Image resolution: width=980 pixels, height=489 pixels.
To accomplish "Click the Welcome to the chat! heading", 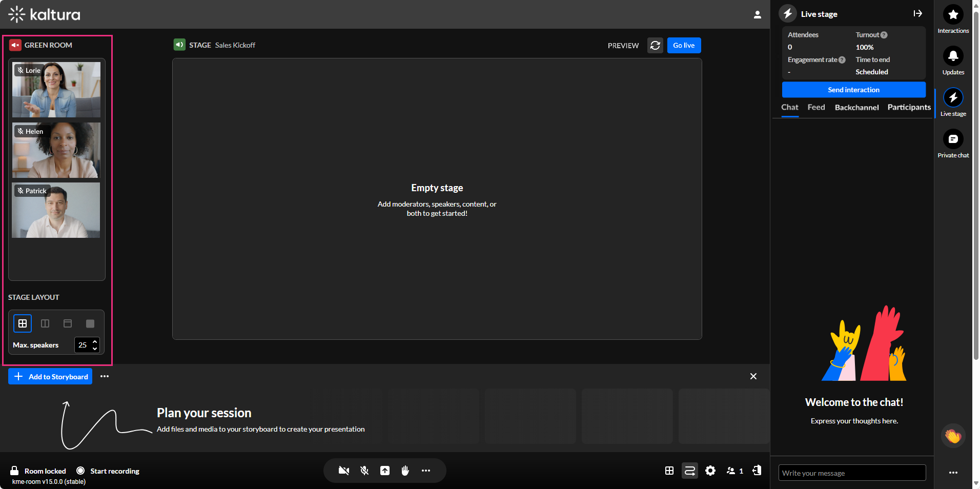I will [x=854, y=402].
